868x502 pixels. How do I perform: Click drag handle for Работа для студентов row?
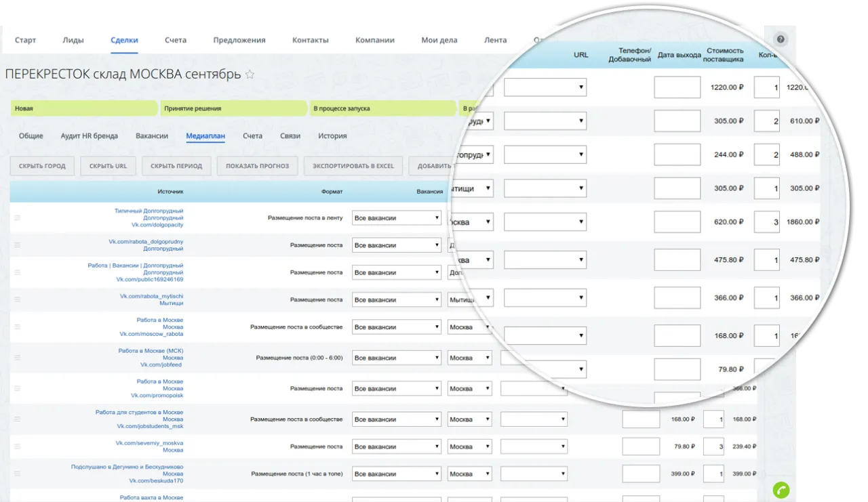(x=18, y=419)
